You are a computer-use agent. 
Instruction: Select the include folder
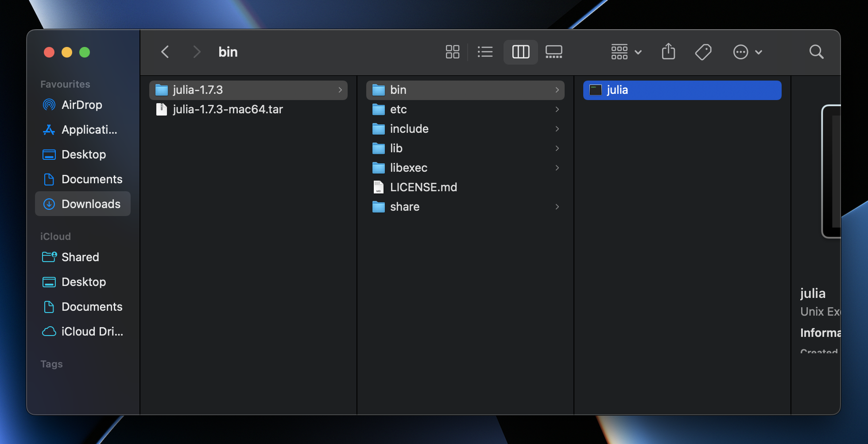(465, 129)
